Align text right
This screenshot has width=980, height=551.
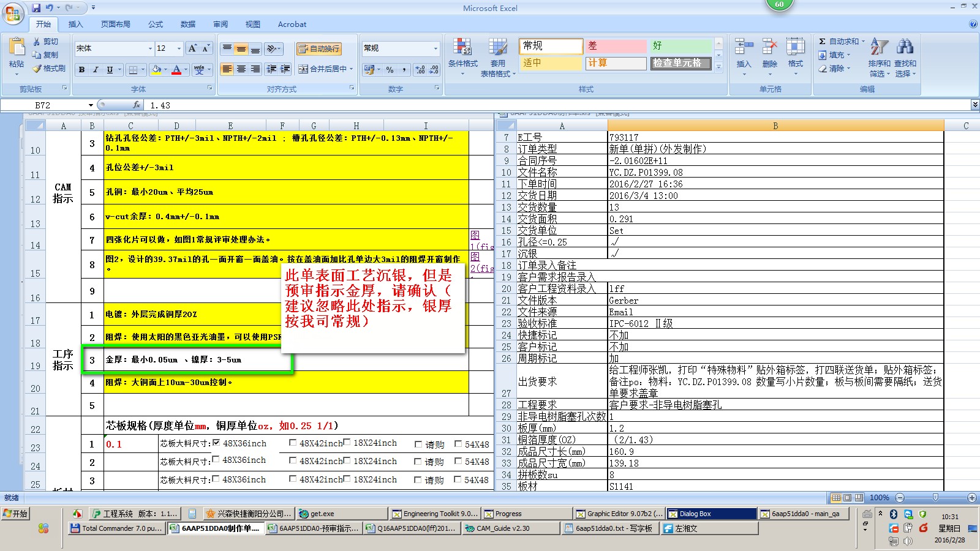click(x=255, y=69)
